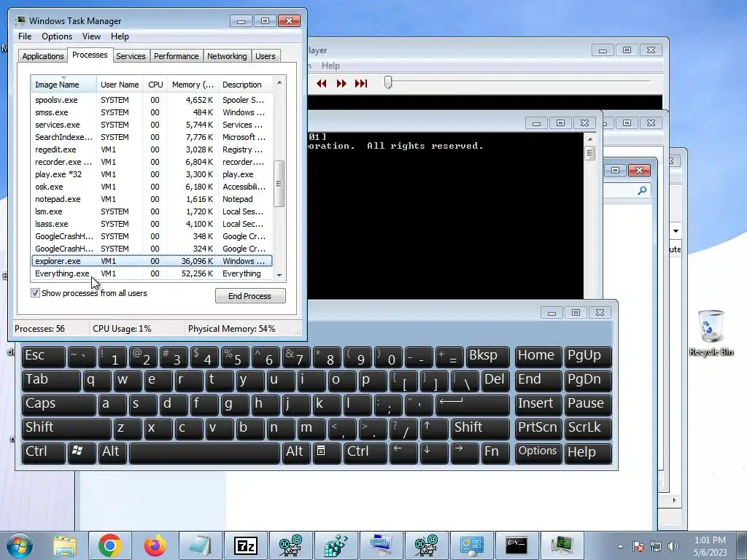Switch to the on-screen keyboard taskbar icon
Screen dimensions: 747x560
381,545
